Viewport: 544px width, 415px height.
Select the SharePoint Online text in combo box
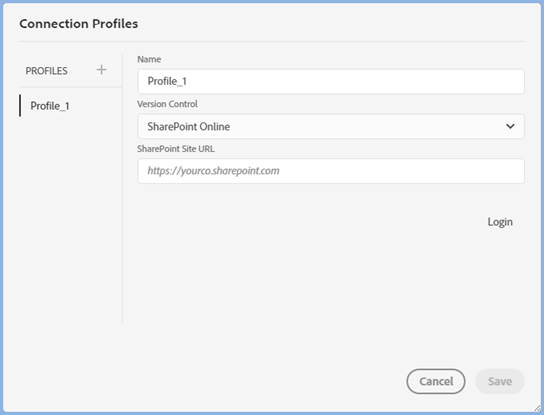(x=189, y=127)
